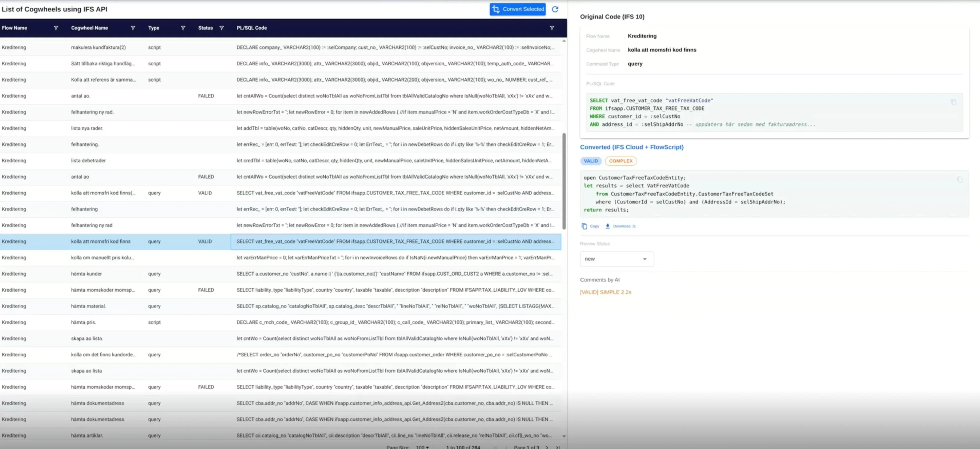Click the scrollbar down arrow in the table

(564, 436)
